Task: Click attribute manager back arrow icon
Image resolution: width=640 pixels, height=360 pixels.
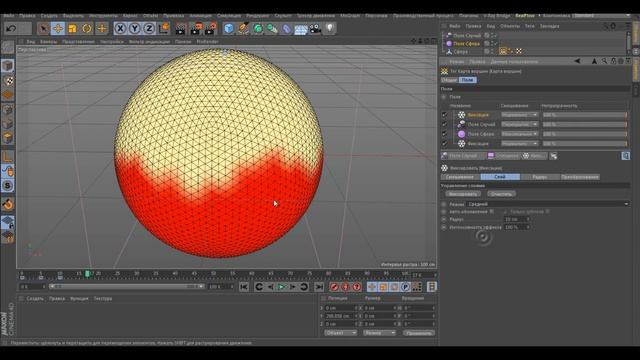Action: point(577,61)
